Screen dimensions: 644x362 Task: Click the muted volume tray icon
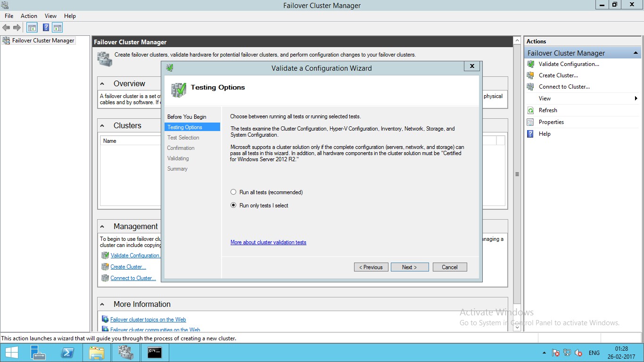click(x=578, y=353)
